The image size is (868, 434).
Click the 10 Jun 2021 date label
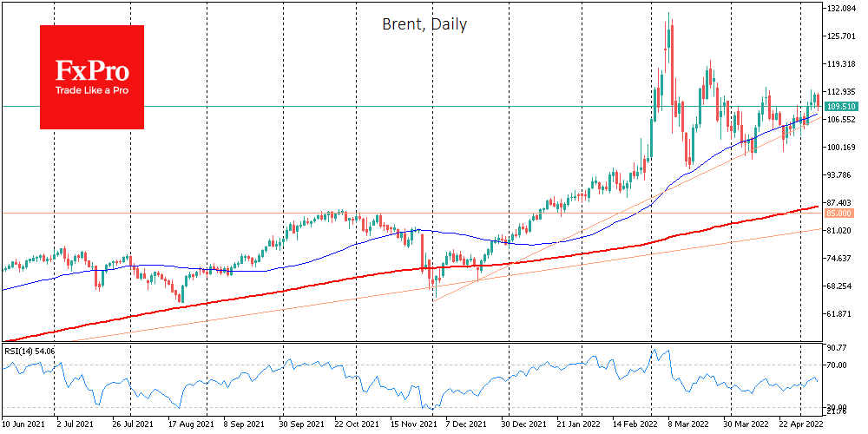tap(24, 425)
